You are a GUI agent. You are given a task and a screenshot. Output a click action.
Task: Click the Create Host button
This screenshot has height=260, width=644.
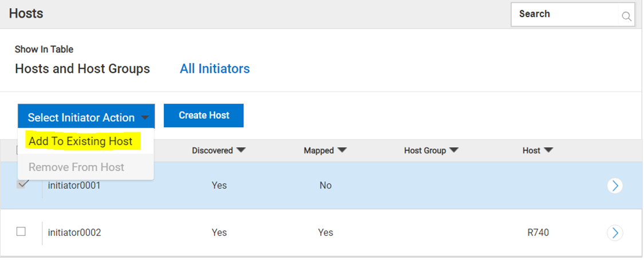point(204,115)
